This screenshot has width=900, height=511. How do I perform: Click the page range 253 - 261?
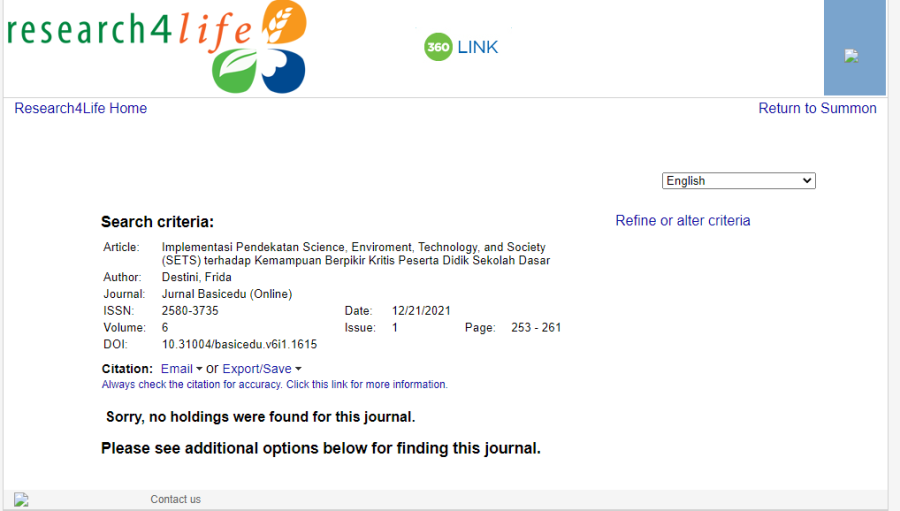pyautogui.click(x=536, y=328)
